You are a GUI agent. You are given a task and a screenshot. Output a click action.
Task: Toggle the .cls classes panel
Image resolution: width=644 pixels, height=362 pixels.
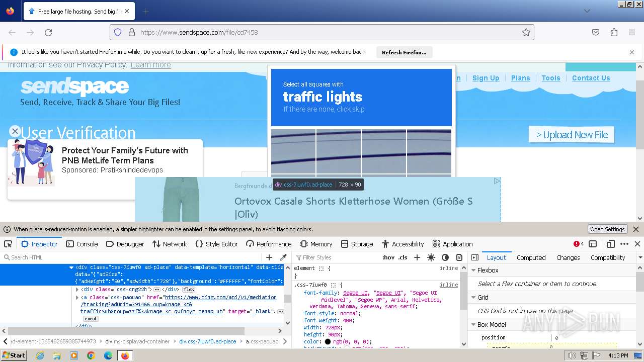(403, 257)
